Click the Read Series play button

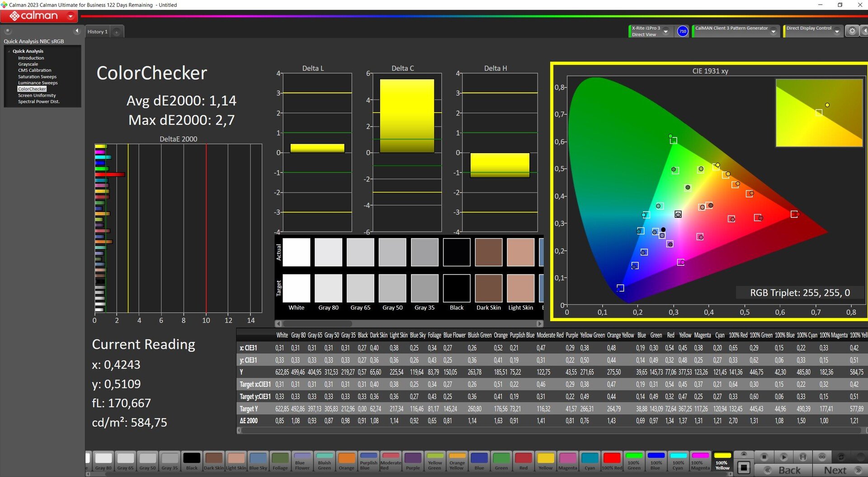click(783, 457)
